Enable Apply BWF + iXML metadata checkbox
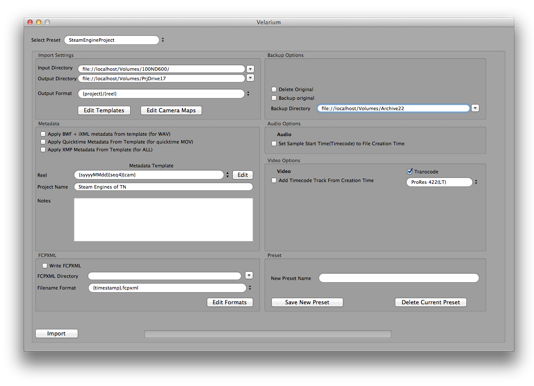Screen dimensions: 534x386 pyautogui.click(x=43, y=134)
